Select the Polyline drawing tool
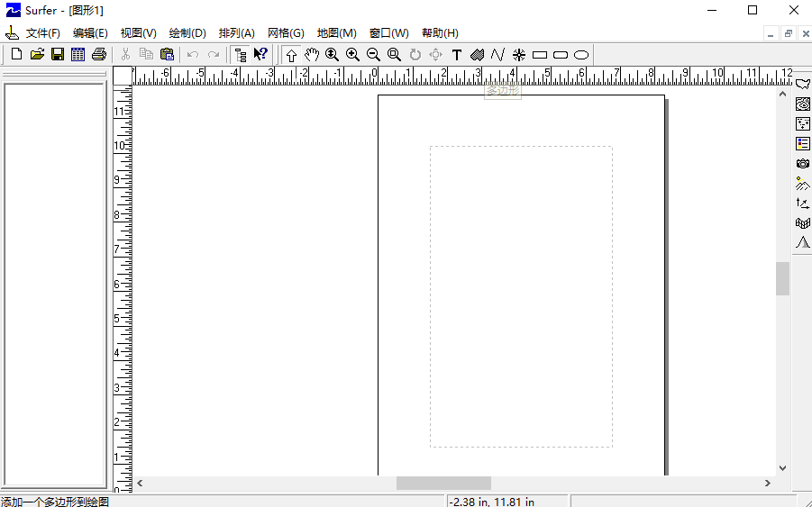Viewport: 812px width, 507px height. click(x=497, y=55)
